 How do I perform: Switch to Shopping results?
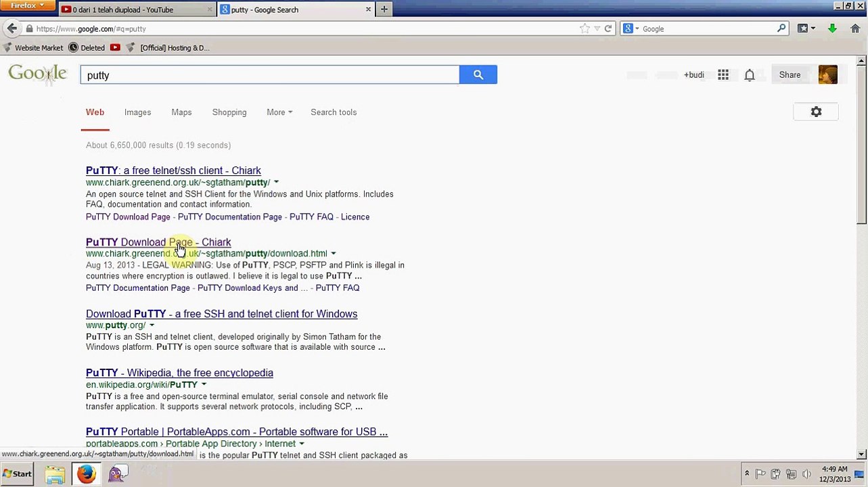pos(229,112)
